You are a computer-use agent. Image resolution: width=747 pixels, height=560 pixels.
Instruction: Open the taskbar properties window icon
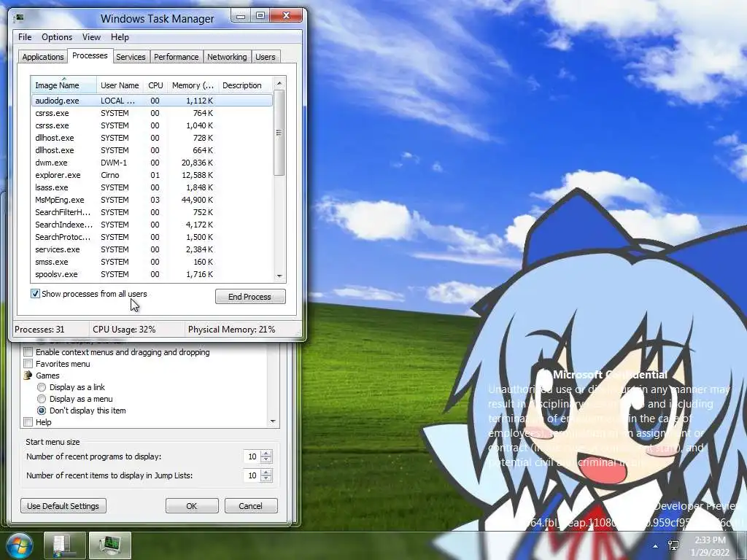[x=64, y=545]
